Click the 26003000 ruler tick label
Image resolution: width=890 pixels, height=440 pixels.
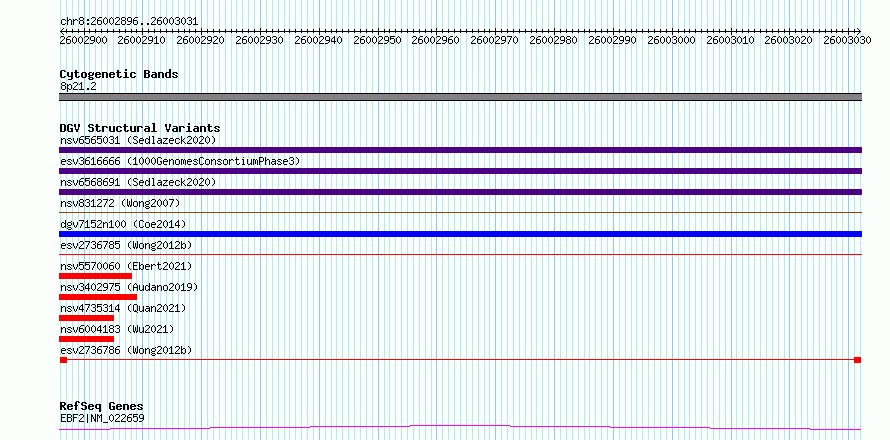(671, 40)
